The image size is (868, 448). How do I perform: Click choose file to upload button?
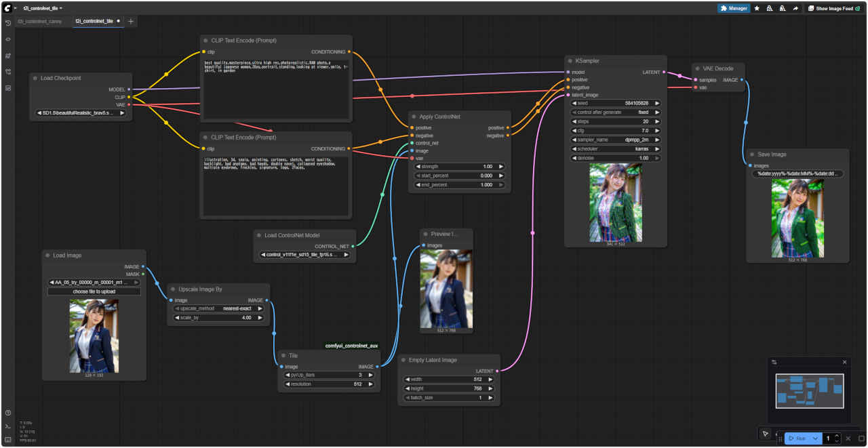[94, 291]
